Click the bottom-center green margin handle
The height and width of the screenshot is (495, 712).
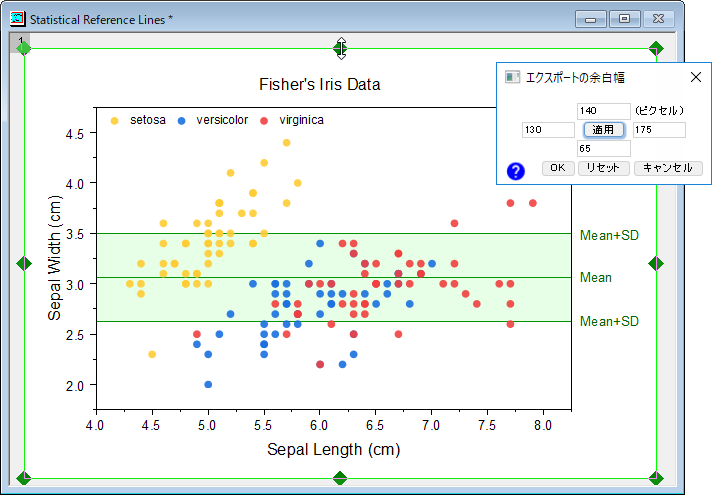(340, 477)
